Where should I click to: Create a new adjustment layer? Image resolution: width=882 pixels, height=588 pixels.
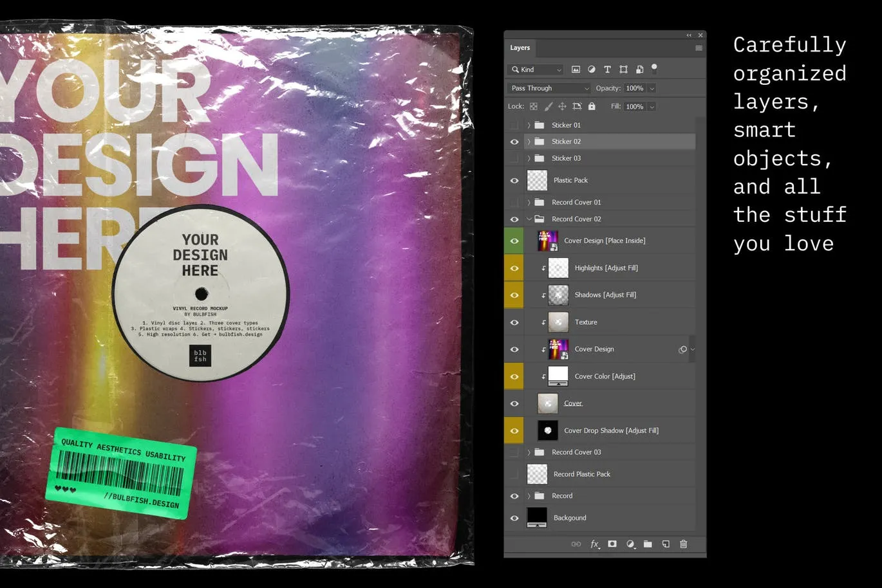click(x=630, y=544)
